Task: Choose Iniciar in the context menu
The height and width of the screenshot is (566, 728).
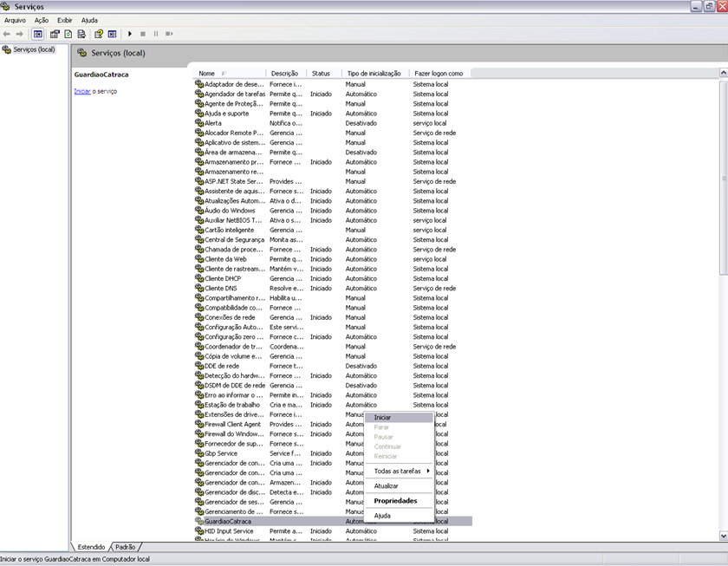Action: click(399, 418)
